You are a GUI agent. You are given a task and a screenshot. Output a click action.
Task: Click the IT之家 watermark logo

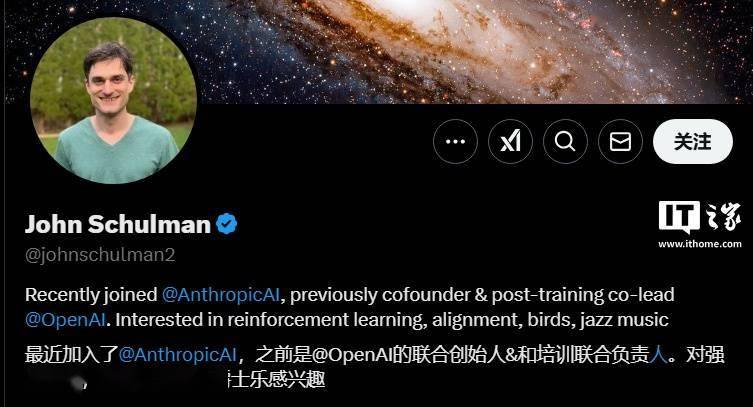(700, 217)
